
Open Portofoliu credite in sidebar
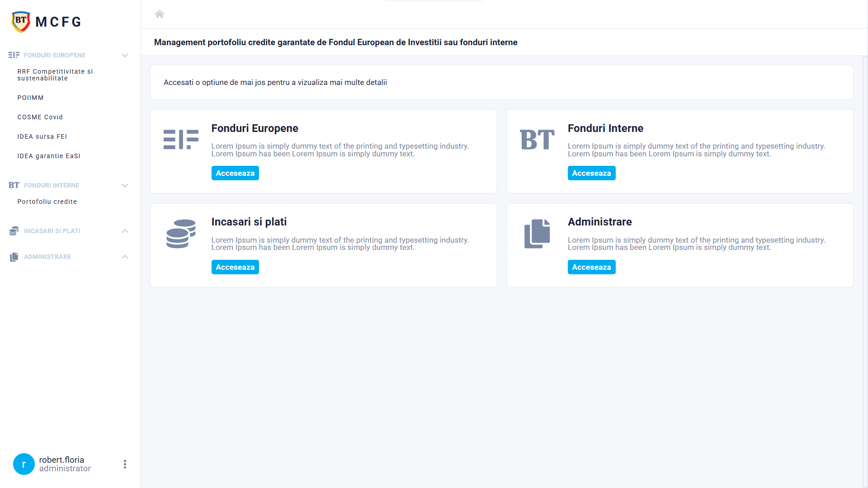pyautogui.click(x=47, y=202)
